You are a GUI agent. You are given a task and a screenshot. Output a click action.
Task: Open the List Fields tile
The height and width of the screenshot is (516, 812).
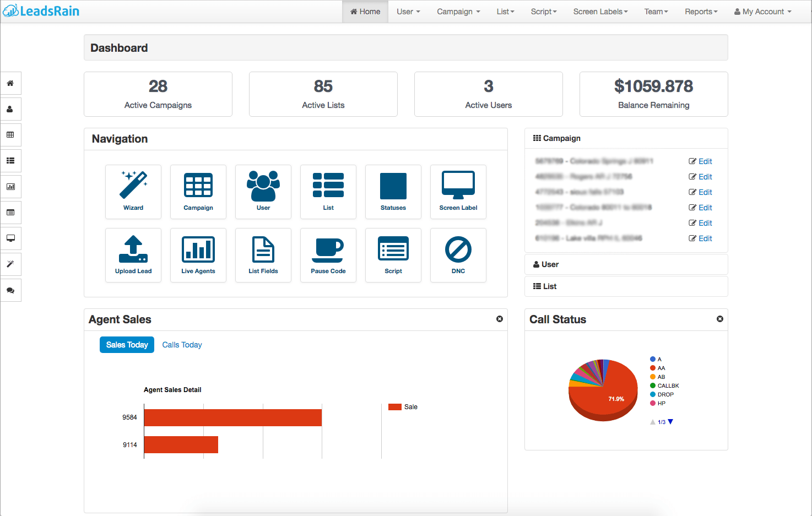[x=263, y=255]
